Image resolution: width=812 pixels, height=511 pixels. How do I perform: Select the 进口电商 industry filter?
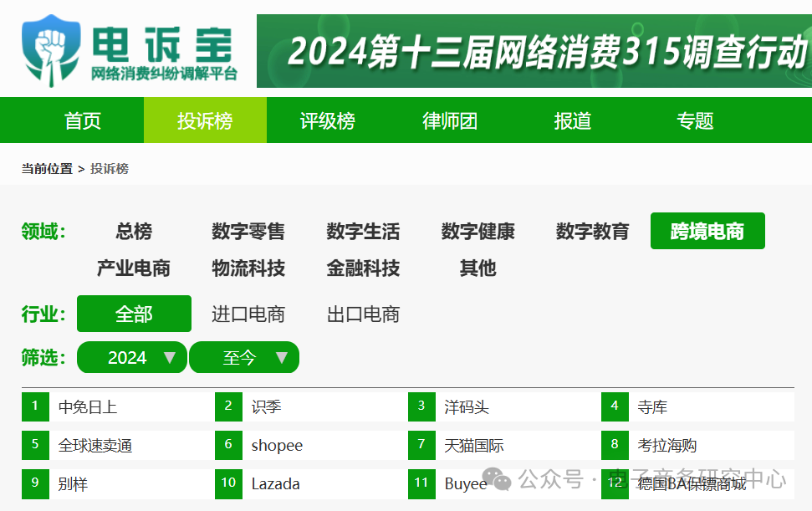[x=249, y=314]
